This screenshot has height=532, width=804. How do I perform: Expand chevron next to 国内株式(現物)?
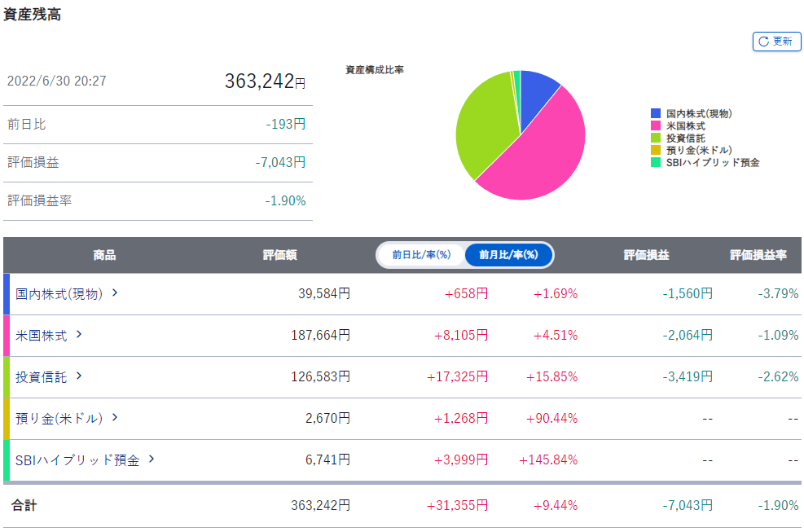click(x=115, y=293)
